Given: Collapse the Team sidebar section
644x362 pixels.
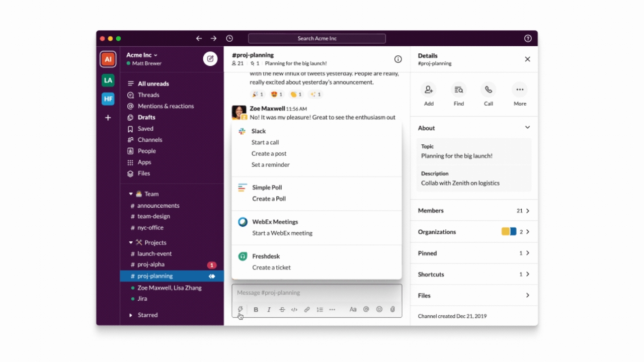Looking at the screenshot, I should point(131,194).
